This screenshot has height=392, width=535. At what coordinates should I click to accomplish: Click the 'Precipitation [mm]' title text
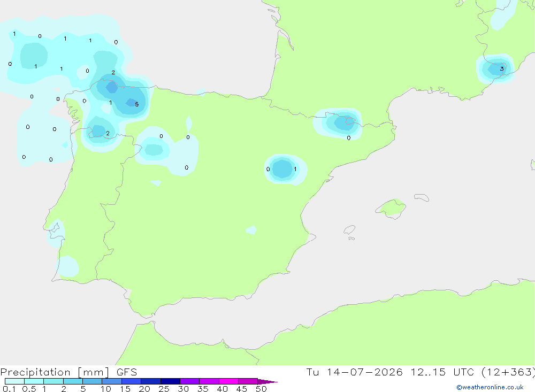(55, 372)
